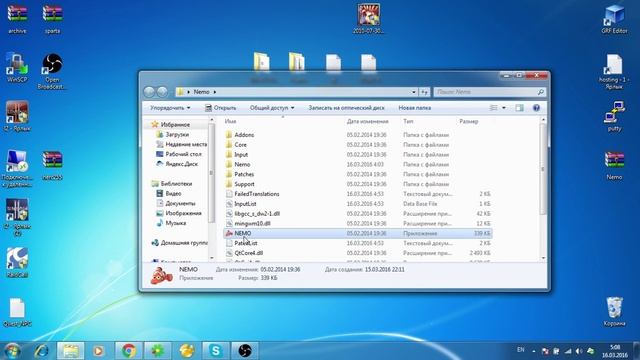Open the green flower app in taskbar
The image size is (640, 360).
coord(158,351)
